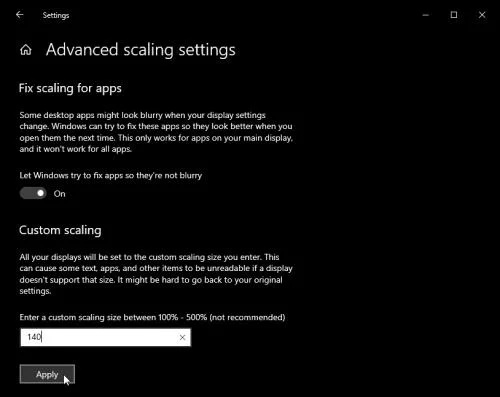Click the 'Settings' window title text
Image resolution: width=500 pixels, height=397 pixels.
click(56, 15)
